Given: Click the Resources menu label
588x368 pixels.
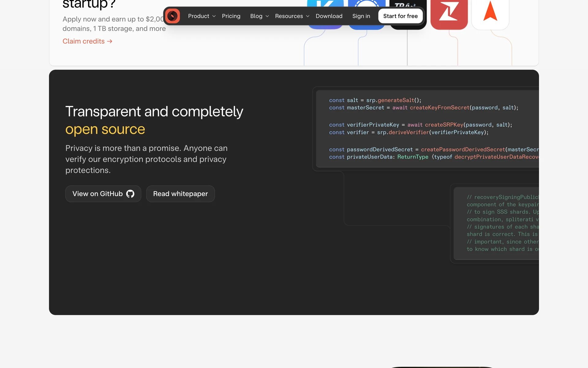Looking at the screenshot, I should 289,16.
